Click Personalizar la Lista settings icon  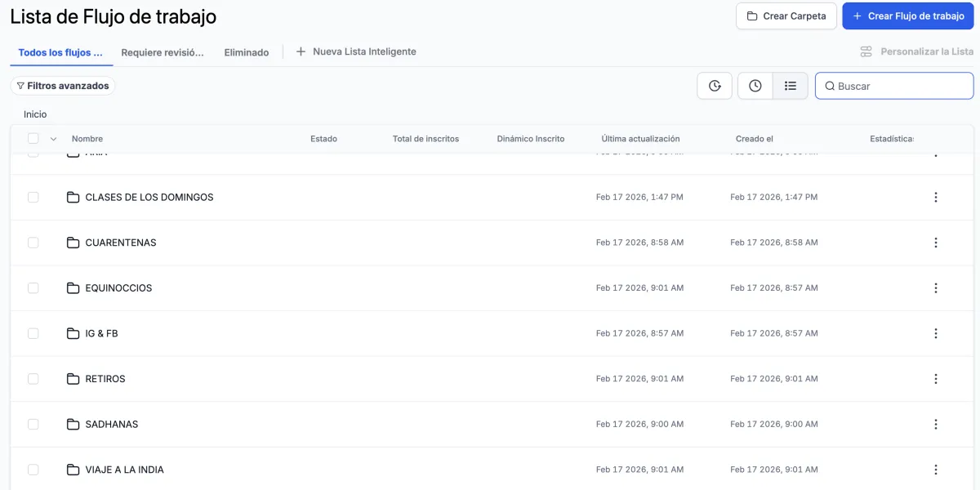(866, 51)
